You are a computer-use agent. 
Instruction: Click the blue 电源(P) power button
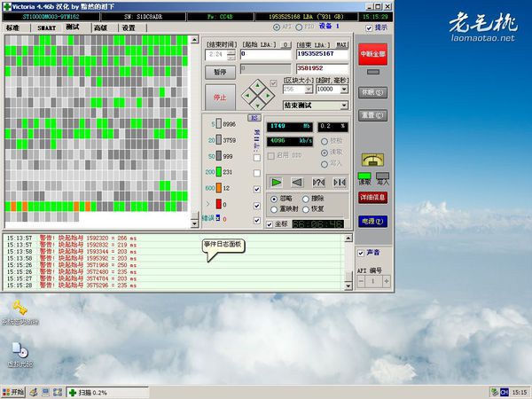pos(373,221)
